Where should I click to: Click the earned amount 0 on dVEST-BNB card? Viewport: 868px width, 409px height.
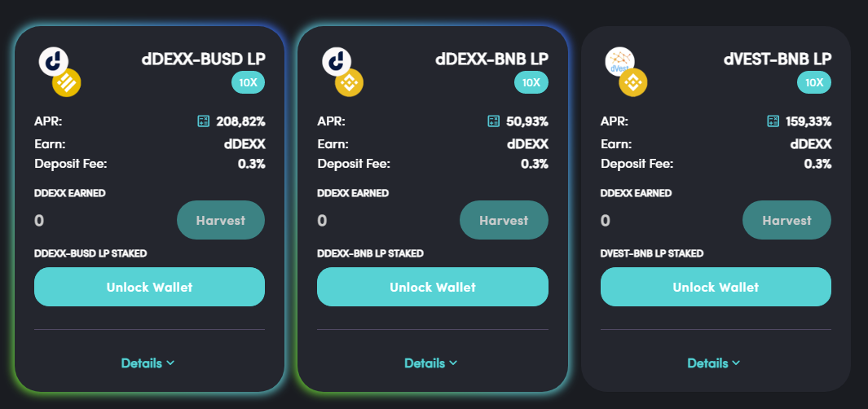tap(606, 221)
